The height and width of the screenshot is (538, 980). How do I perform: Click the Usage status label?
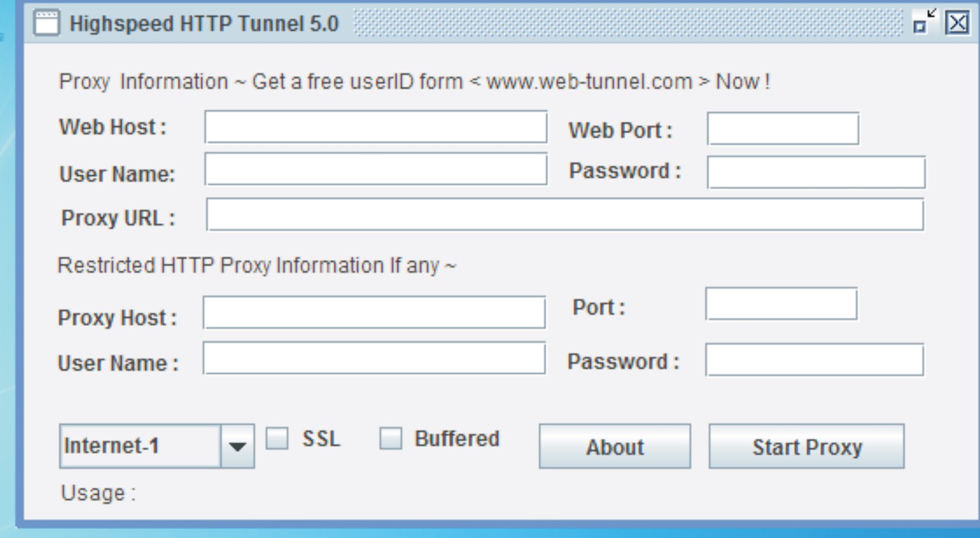pyautogui.click(x=98, y=493)
